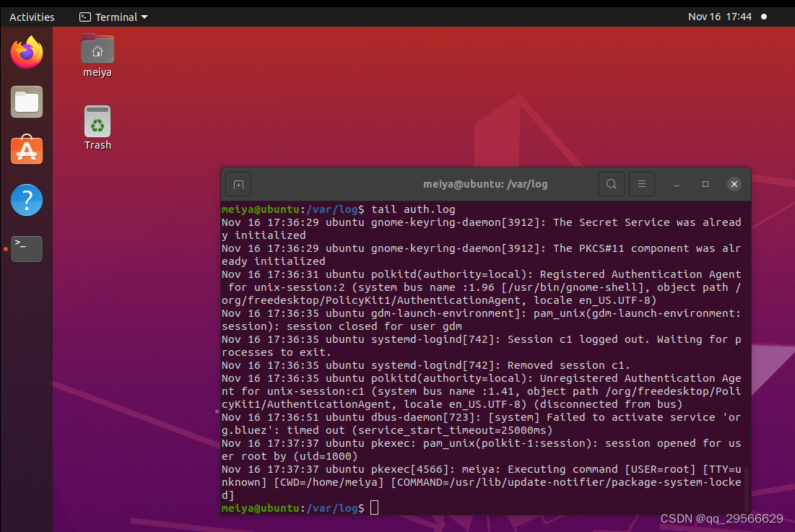Click the system status dot in top bar
This screenshot has width=795, height=532.
tap(764, 17)
